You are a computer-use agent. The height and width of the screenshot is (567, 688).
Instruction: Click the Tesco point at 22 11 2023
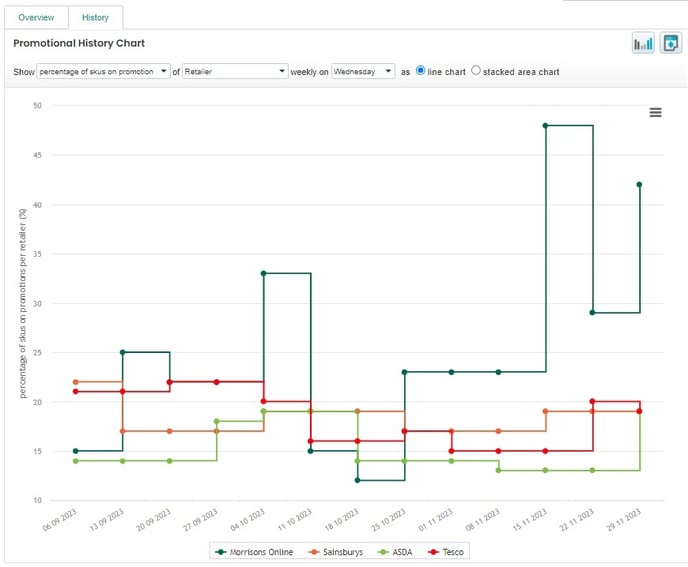tap(593, 402)
